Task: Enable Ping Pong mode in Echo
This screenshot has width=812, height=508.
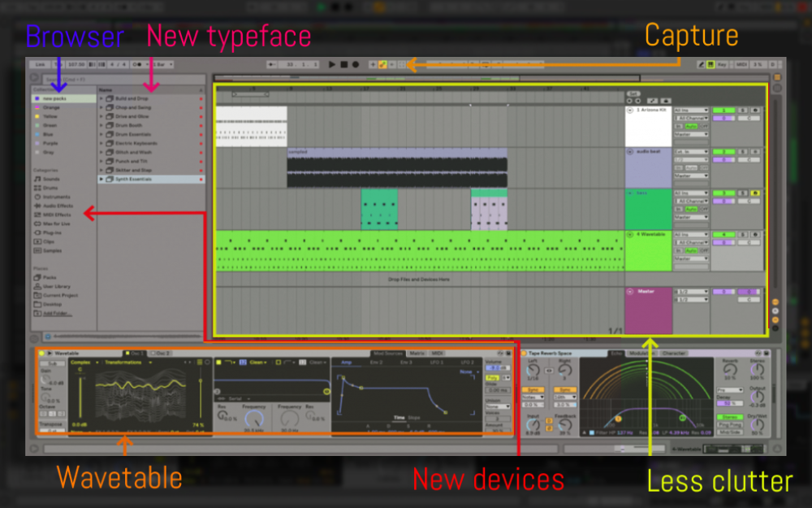Action: 729,424
